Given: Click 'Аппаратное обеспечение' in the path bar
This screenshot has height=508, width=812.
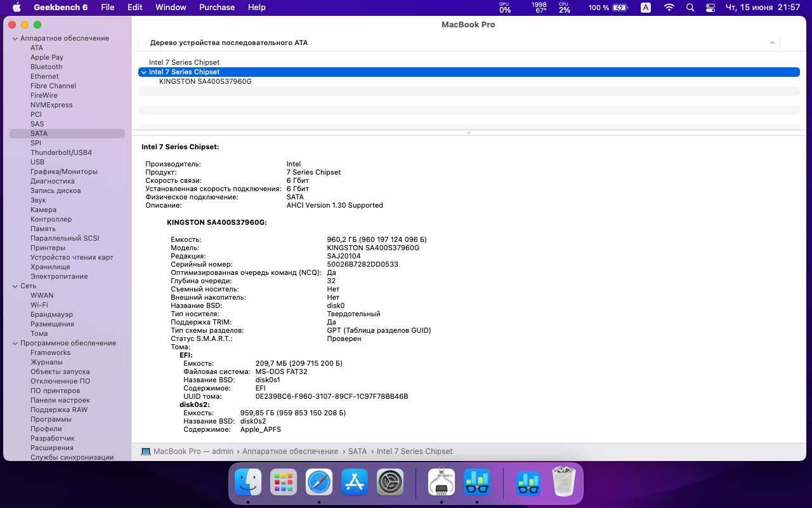Looking at the screenshot, I should point(291,451).
